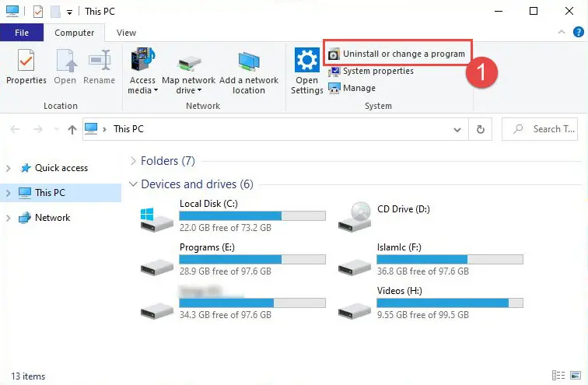Switch to large icons view in status bar

(x=576, y=375)
